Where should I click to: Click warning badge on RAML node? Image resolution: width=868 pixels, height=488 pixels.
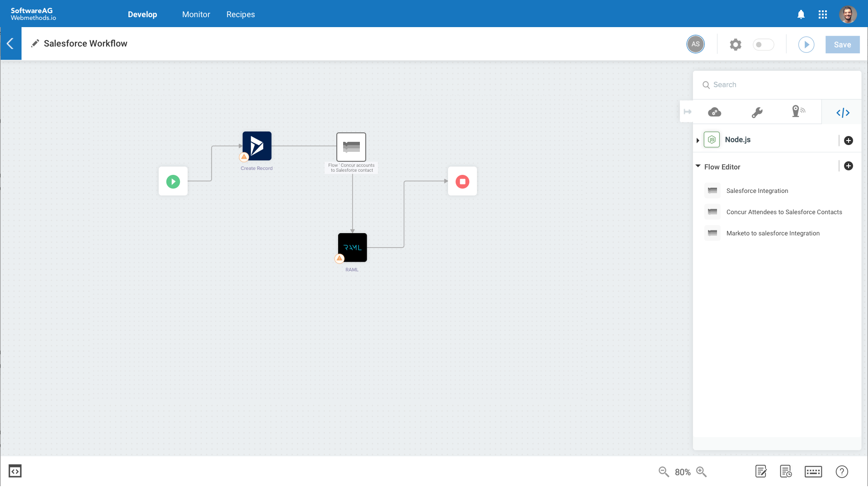click(340, 258)
